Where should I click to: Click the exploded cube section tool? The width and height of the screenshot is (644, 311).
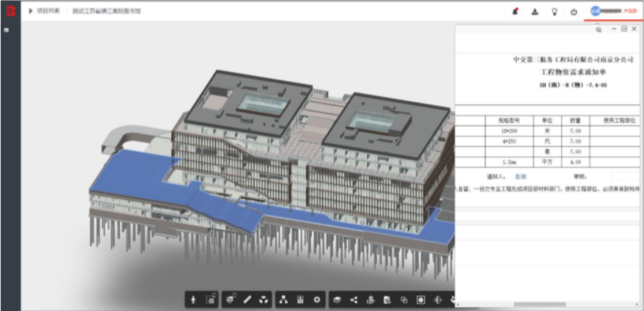(263, 300)
